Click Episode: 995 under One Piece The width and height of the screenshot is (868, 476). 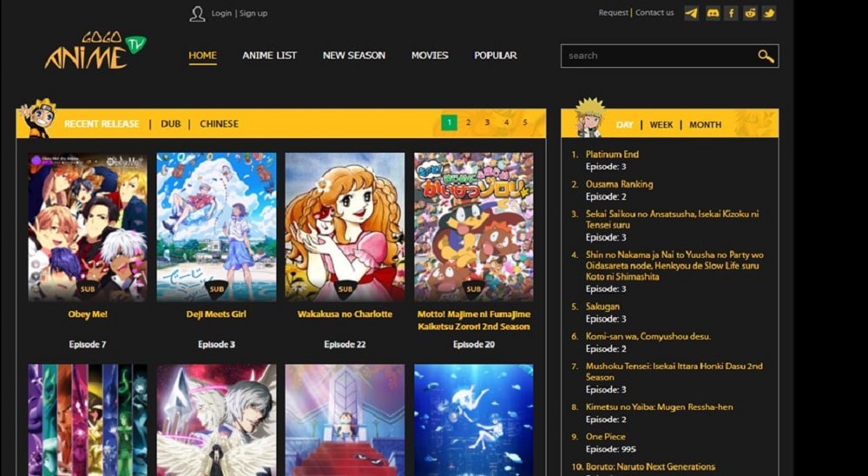tap(610, 449)
